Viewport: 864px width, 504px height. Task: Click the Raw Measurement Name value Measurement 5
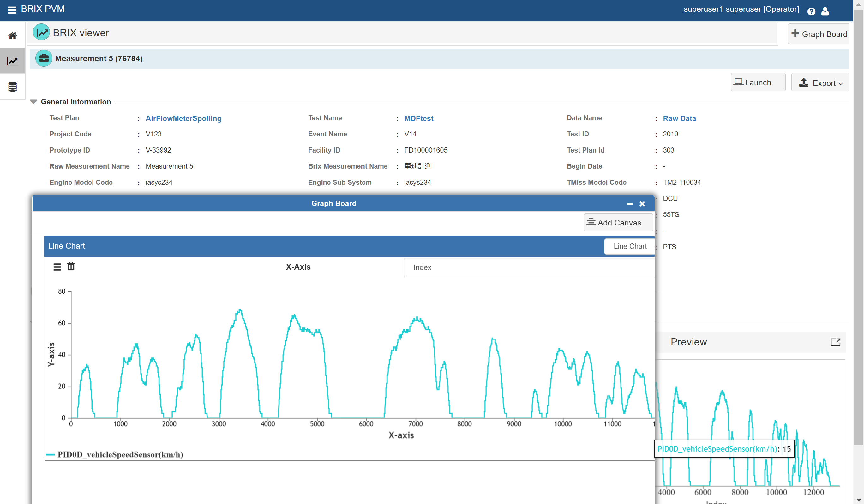169,166
